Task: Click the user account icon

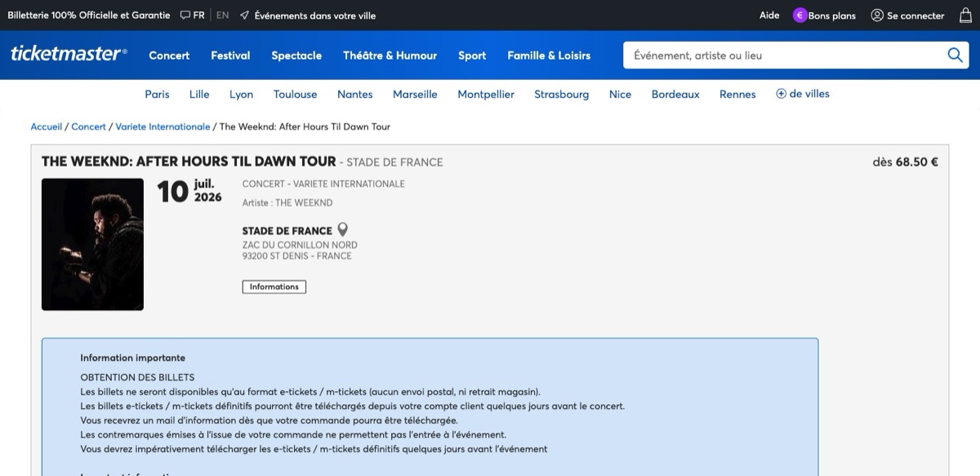Action: (877, 15)
